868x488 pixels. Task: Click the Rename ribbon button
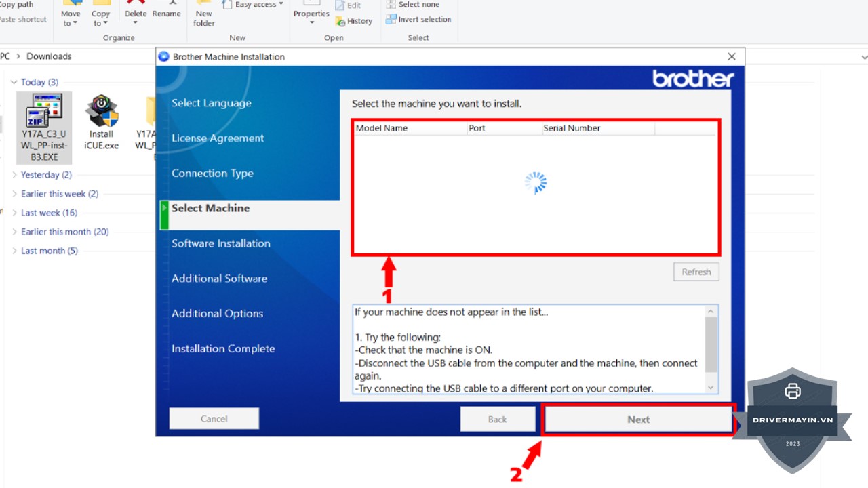(166, 14)
